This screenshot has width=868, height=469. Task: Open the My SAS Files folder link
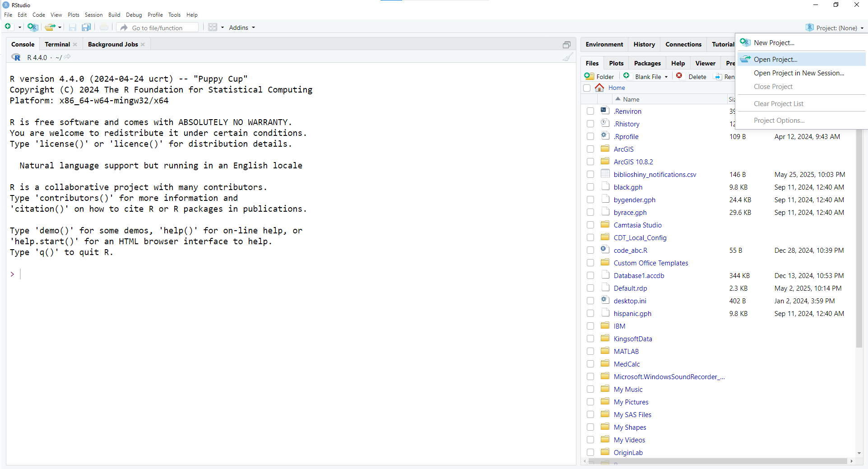pos(632,414)
